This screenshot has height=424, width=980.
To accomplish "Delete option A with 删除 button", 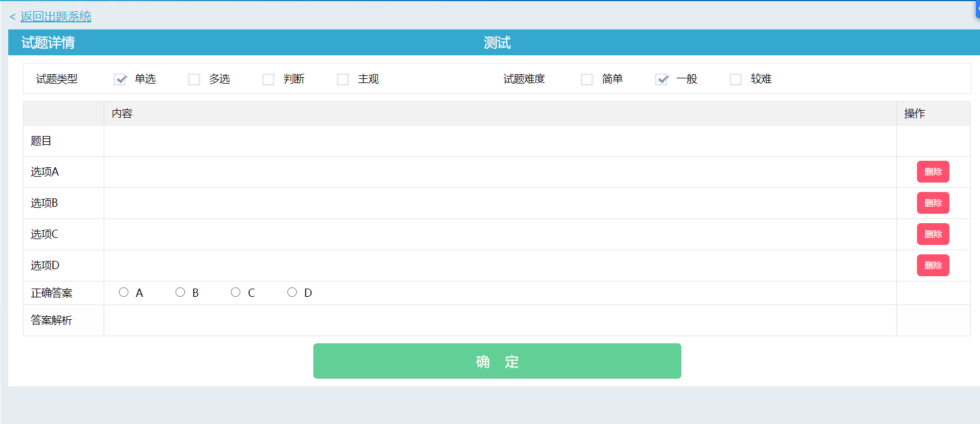I will click(933, 172).
